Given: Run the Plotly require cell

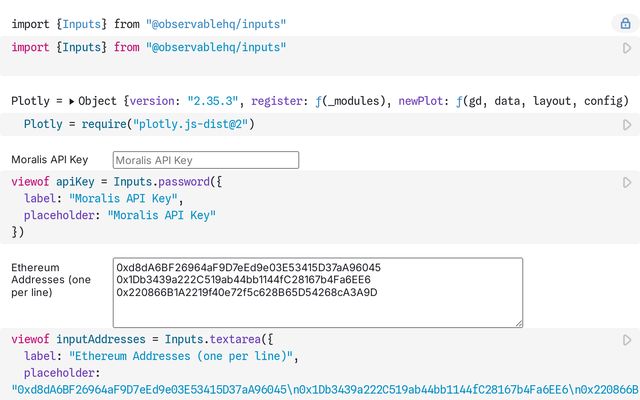Looking at the screenshot, I should pyautogui.click(x=627, y=124).
